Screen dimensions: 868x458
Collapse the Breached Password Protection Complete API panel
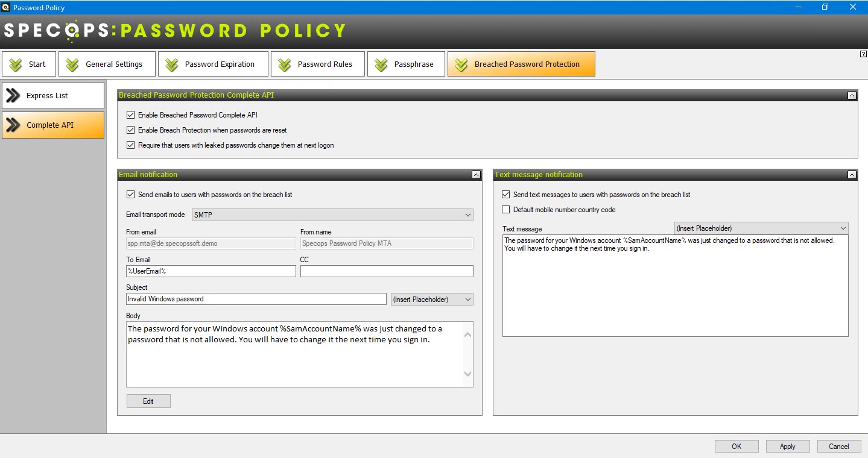click(x=851, y=95)
